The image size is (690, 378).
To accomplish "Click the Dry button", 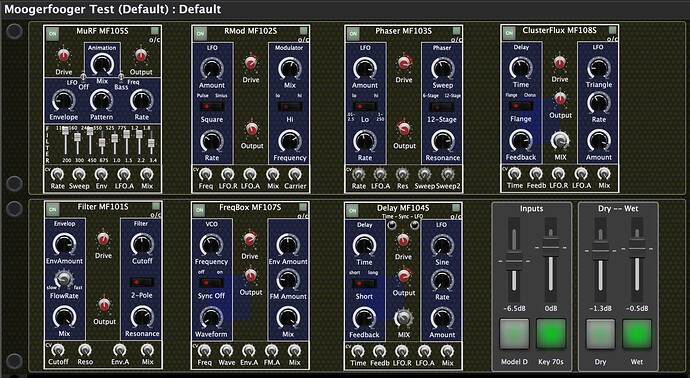I will coord(600,334).
